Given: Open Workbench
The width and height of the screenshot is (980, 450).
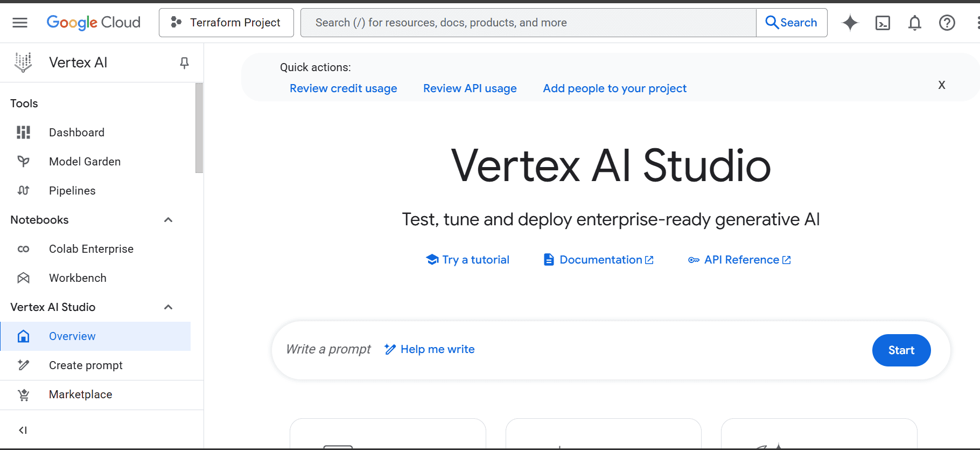Looking at the screenshot, I should [78, 278].
